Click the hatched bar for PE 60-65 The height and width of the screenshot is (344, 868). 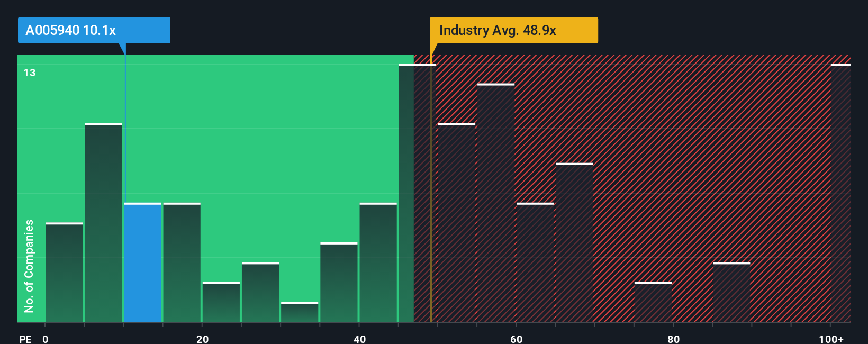(535, 262)
